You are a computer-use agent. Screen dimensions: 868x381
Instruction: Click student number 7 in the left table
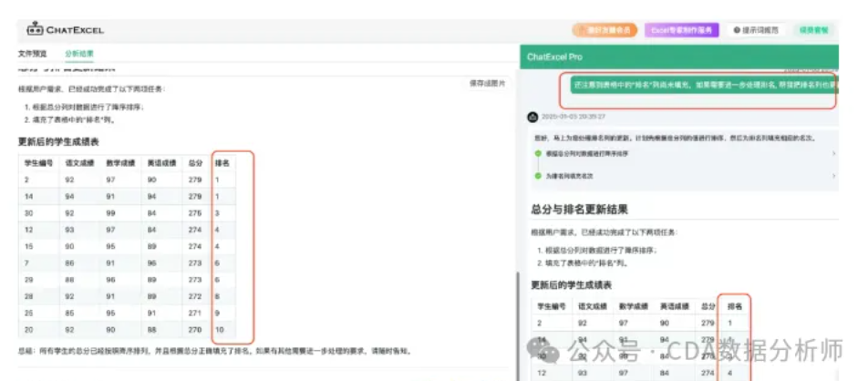point(26,263)
